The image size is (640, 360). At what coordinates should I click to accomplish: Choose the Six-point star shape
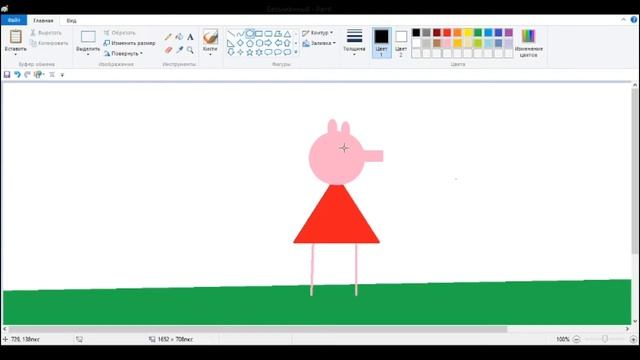coord(259,52)
